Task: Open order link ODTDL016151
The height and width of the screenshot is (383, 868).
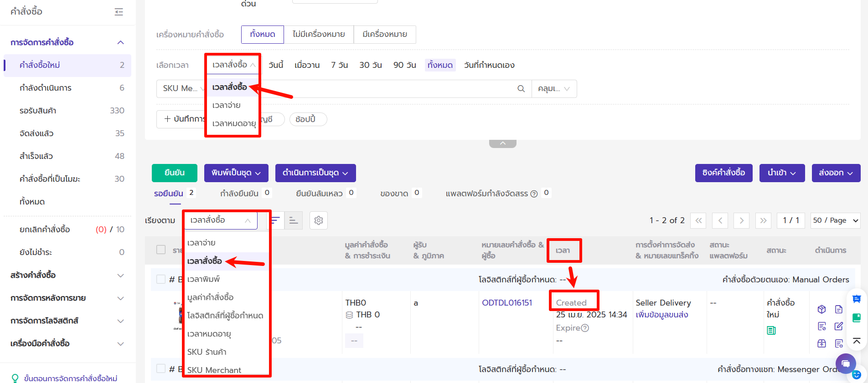Action: (507, 303)
